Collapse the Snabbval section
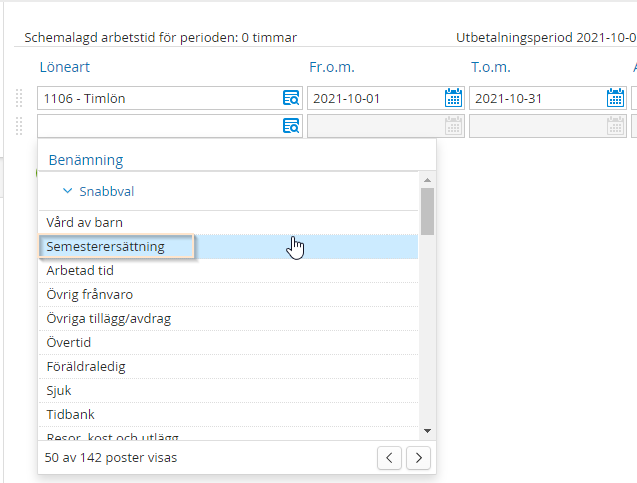 click(x=67, y=191)
